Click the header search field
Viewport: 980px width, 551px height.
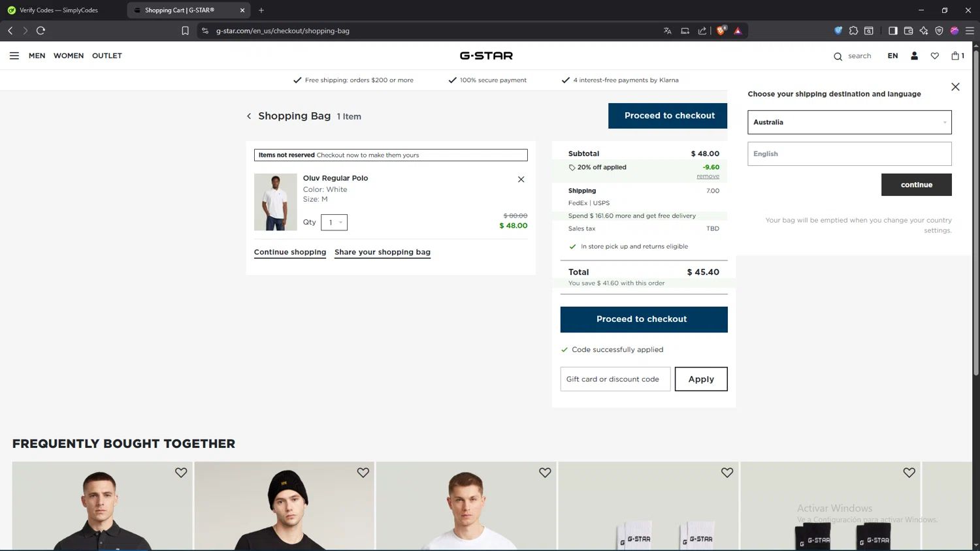pos(859,56)
